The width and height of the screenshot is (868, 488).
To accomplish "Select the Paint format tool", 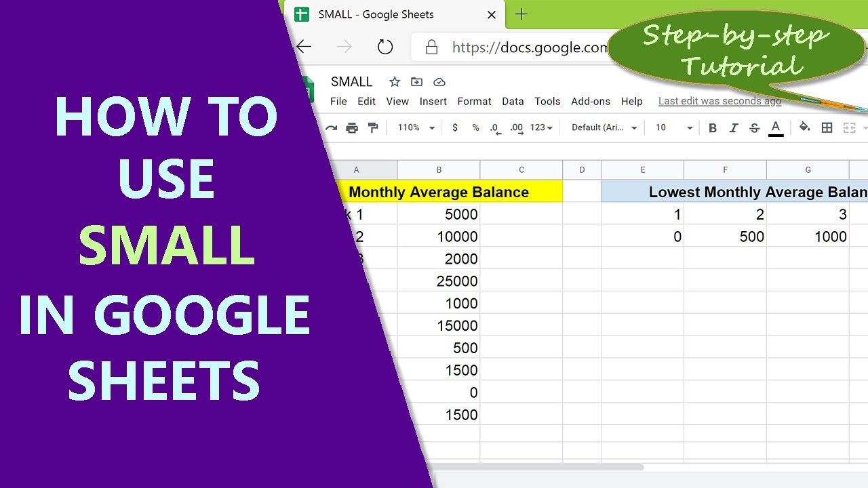I will point(373,127).
